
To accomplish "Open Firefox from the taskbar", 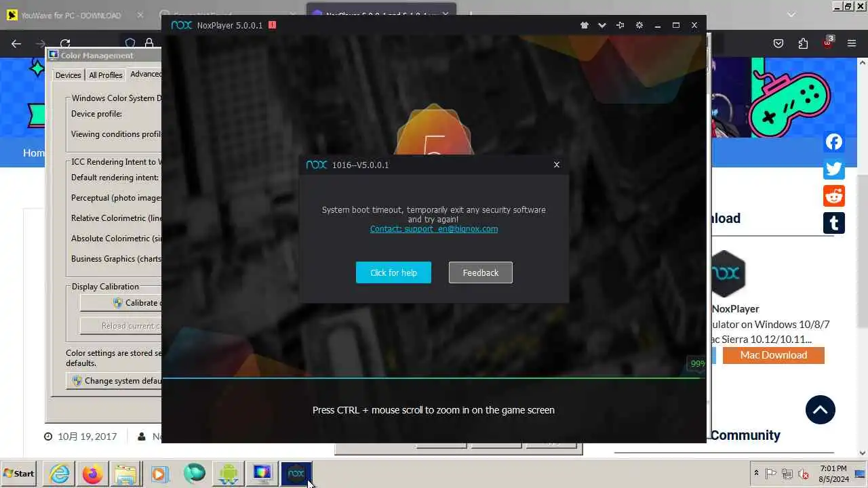I will pyautogui.click(x=93, y=474).
